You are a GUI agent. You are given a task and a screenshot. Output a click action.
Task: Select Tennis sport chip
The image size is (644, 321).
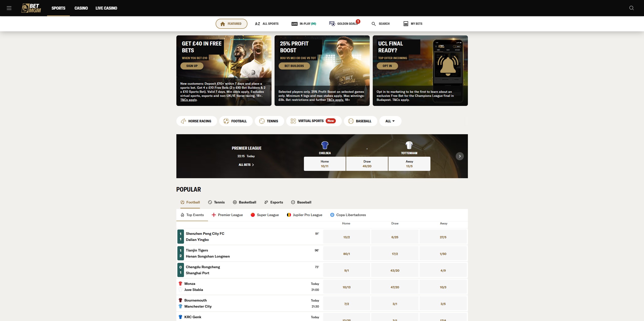pyautogui.click(x=269, y=121)
